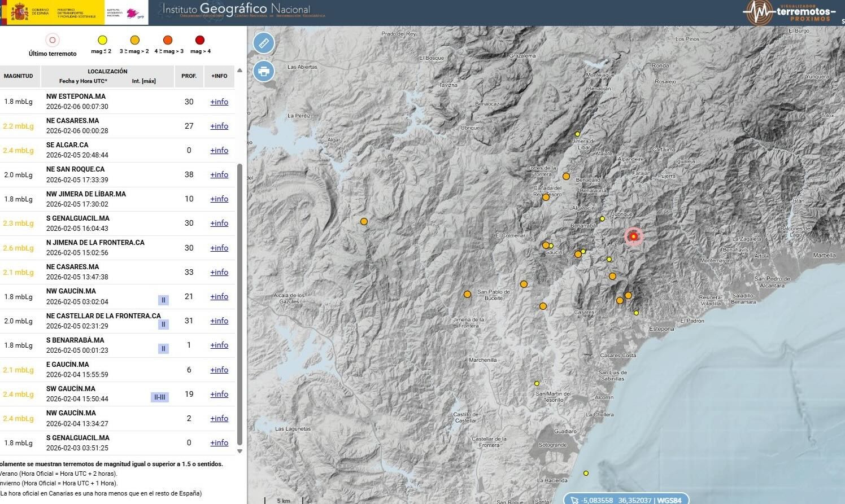Expand the list with the bottom arrow
This screenshot has width=845, height=504.
click(239, 451)
